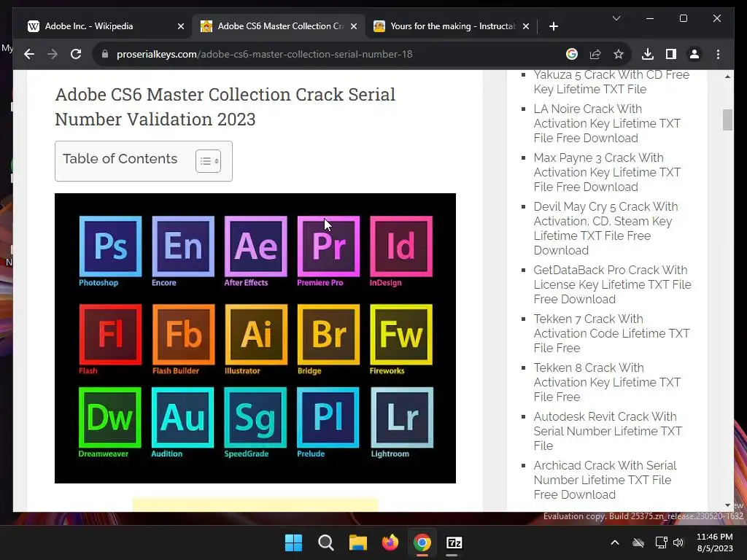
Task: Reload the current page
Action: coord(76,54)
